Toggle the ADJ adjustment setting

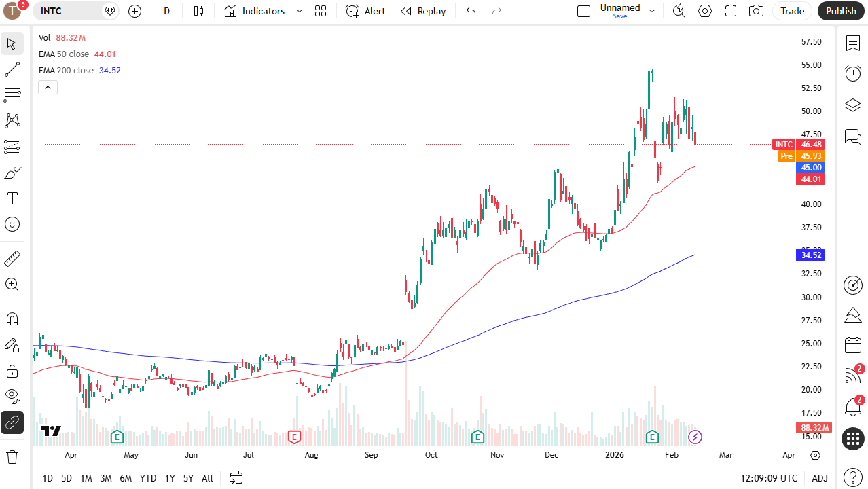click(820, 478)
